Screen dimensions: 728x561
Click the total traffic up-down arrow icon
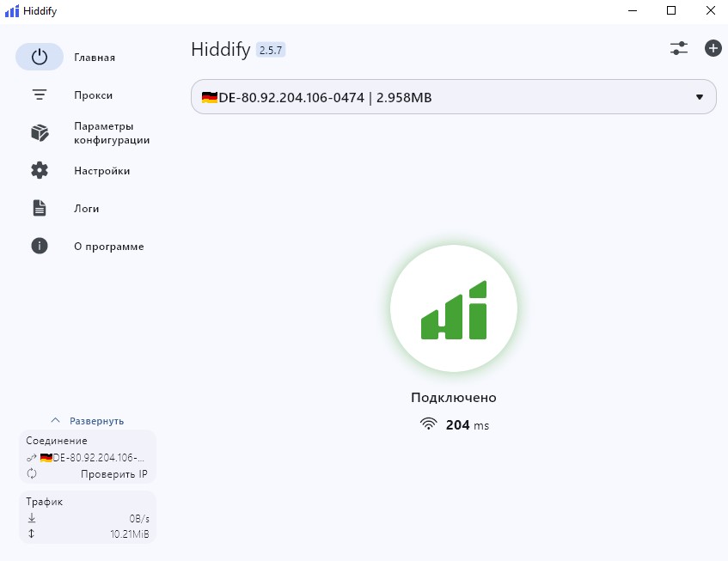[32, 534]
